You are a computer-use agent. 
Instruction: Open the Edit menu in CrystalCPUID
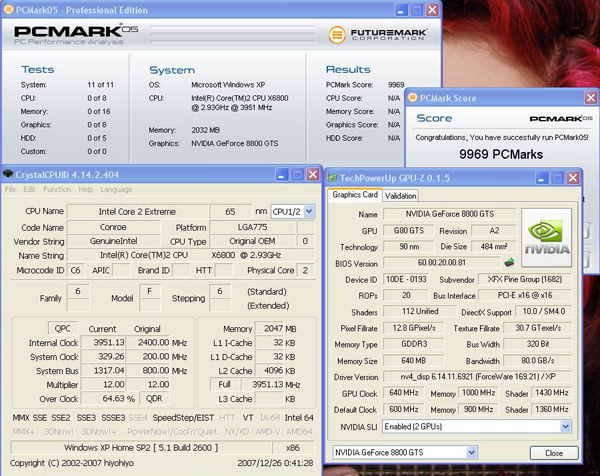(x=29, y=189)
